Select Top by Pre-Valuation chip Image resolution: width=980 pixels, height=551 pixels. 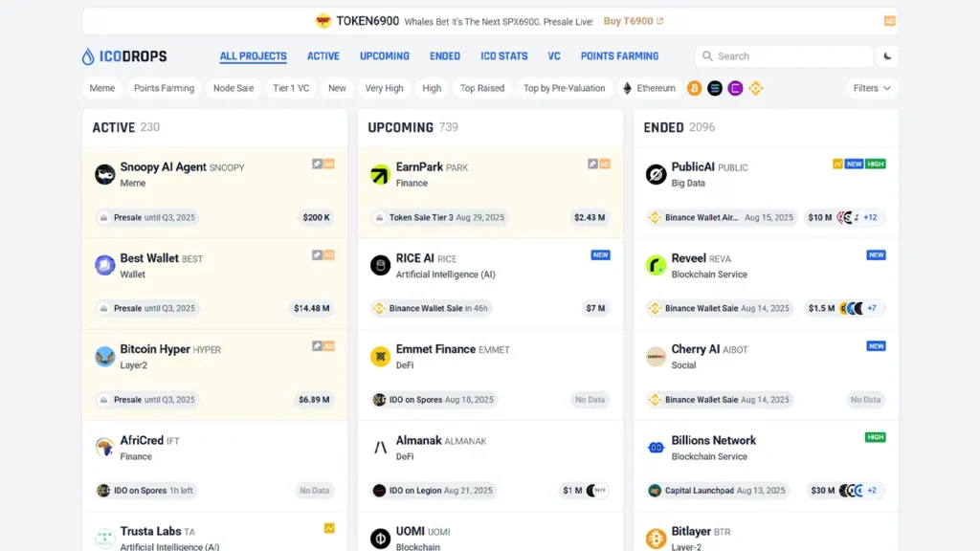click(x=565, y=88)
